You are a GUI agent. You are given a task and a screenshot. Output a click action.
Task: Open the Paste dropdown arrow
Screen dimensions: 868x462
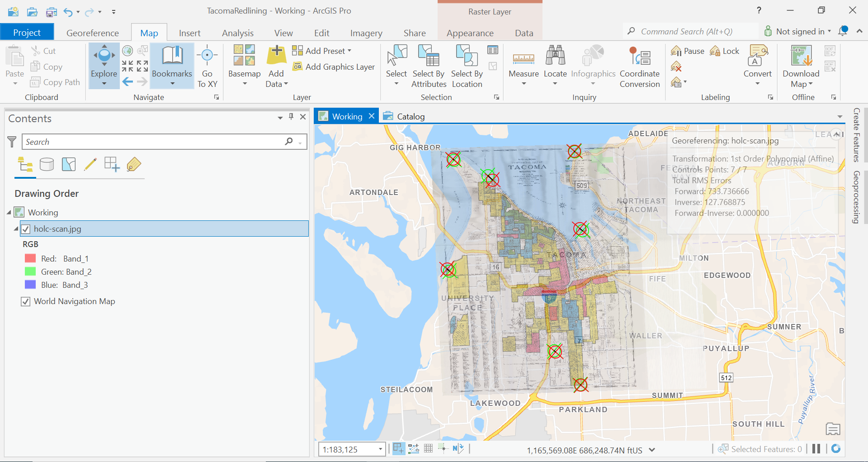pyautogui.click(x=15, y=84)
